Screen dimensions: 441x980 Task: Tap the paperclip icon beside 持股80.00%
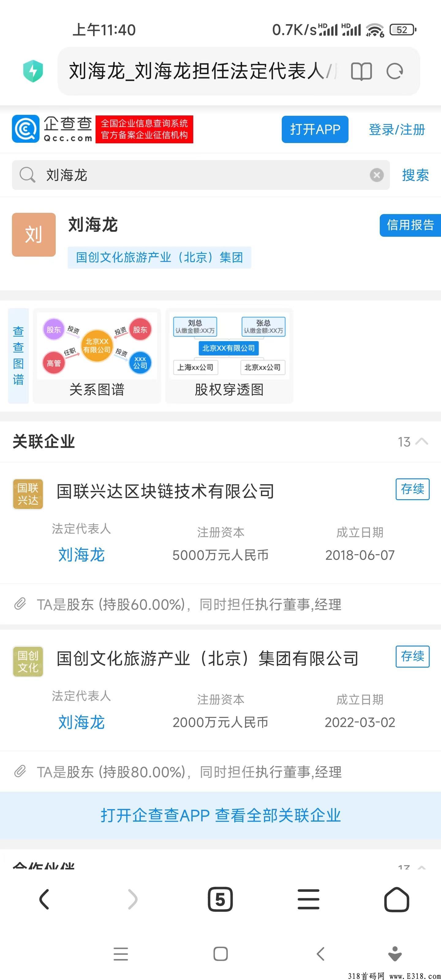point(20,771)
